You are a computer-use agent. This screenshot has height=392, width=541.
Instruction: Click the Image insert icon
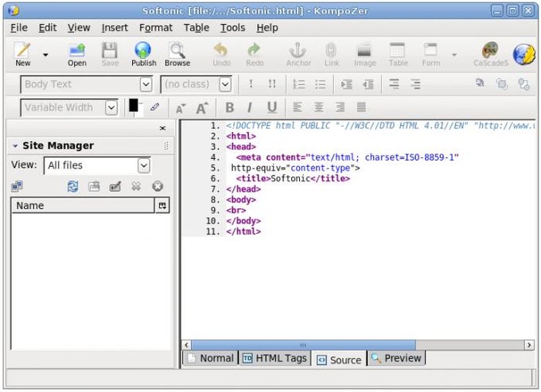[364, 51]
